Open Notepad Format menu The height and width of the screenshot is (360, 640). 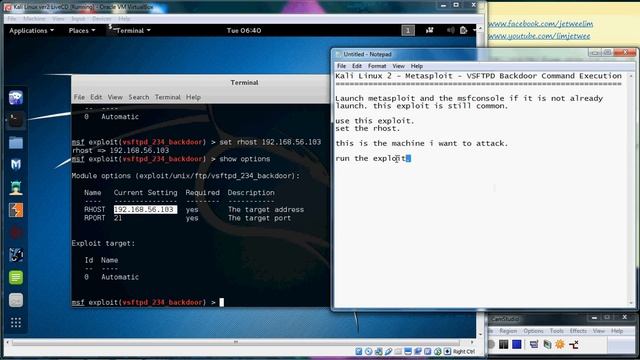[377, 66]
